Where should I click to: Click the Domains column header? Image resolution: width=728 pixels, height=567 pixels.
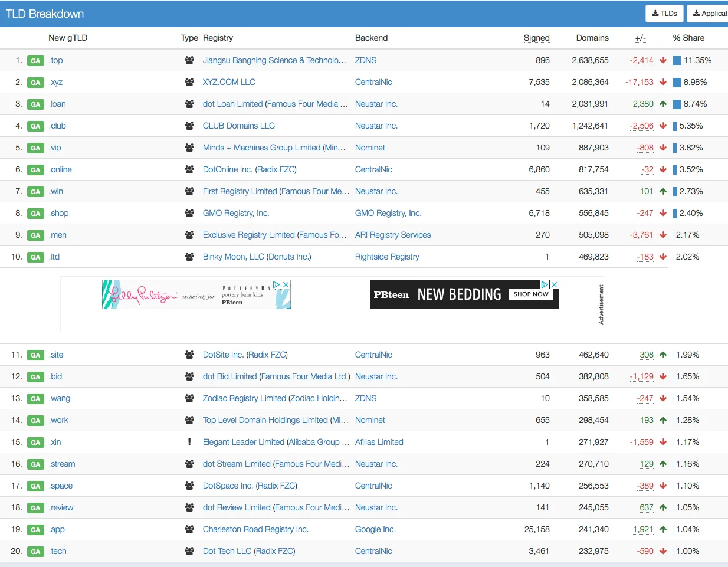pyautogui.click(x=592, y=38)
